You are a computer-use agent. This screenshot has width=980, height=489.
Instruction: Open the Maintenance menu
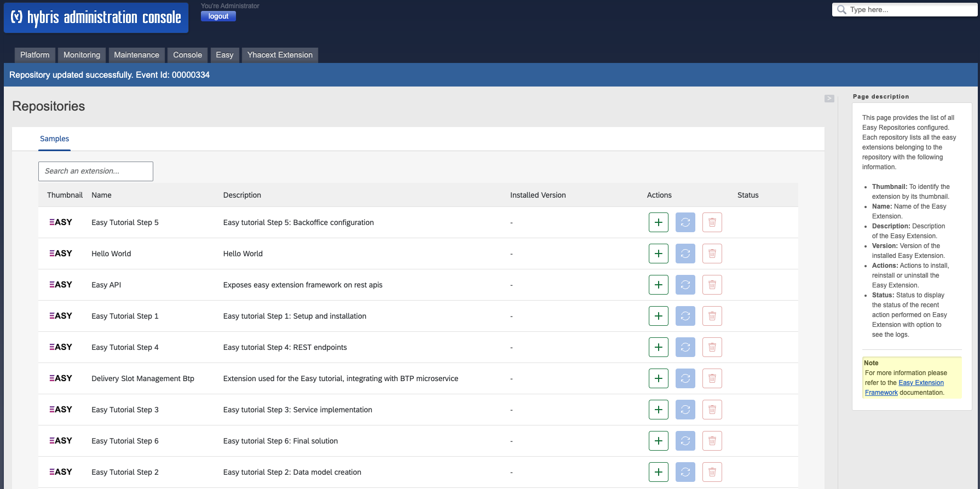coord(136,55)
